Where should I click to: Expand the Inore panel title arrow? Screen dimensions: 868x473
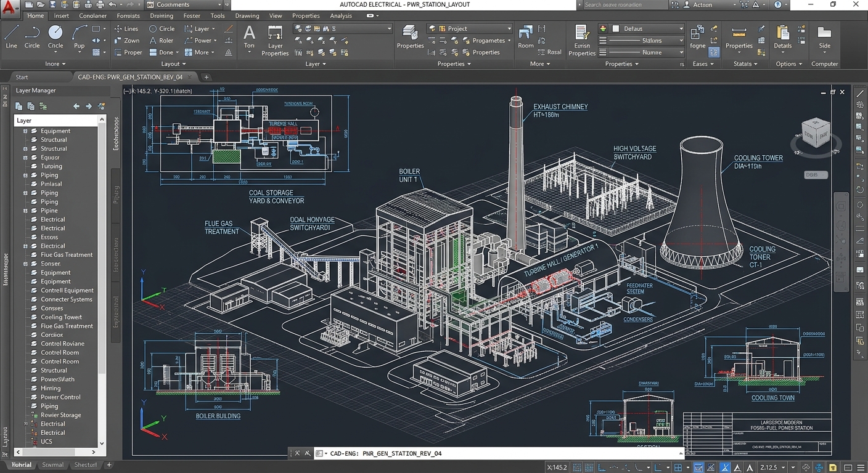(x=63, y=64)
